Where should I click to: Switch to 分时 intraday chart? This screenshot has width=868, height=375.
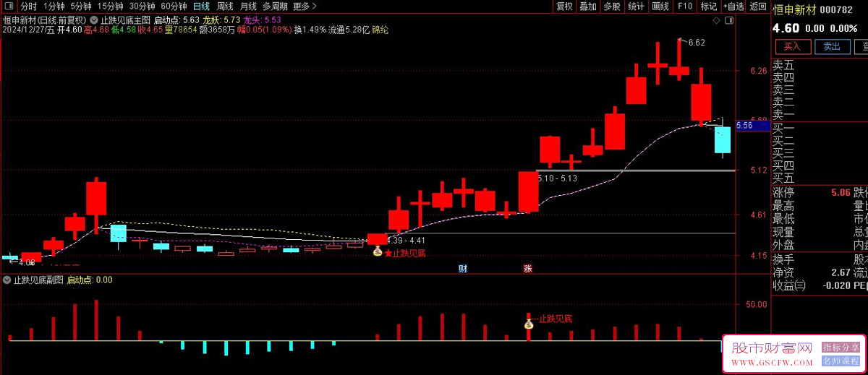(x=29, y=7)
